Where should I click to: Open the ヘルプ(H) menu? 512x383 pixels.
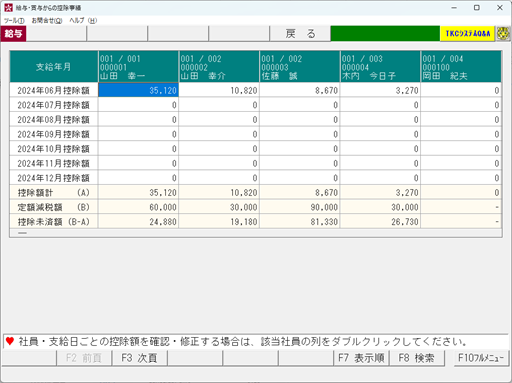click(83, 21)
